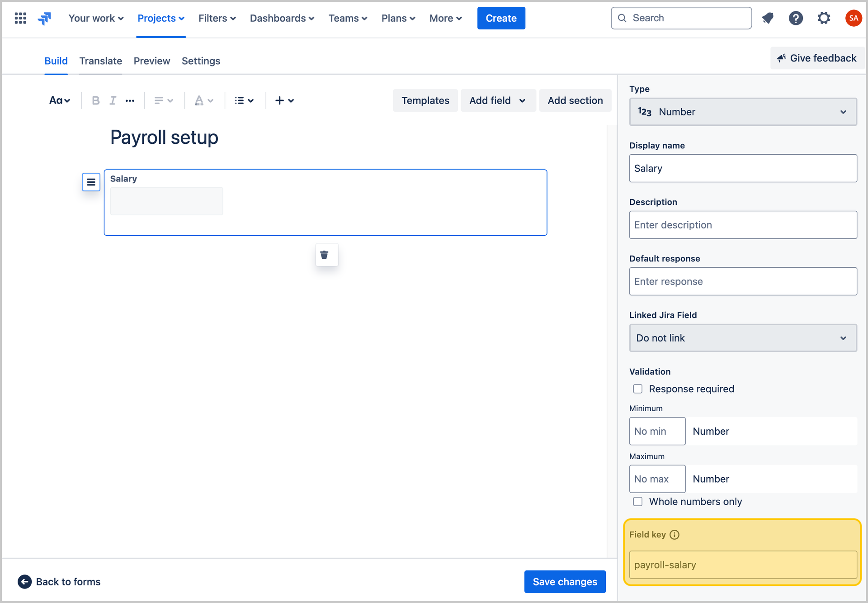868x603 pixels.
Task: Open the Type dropdown showing Number
Action: coord(743,112)
